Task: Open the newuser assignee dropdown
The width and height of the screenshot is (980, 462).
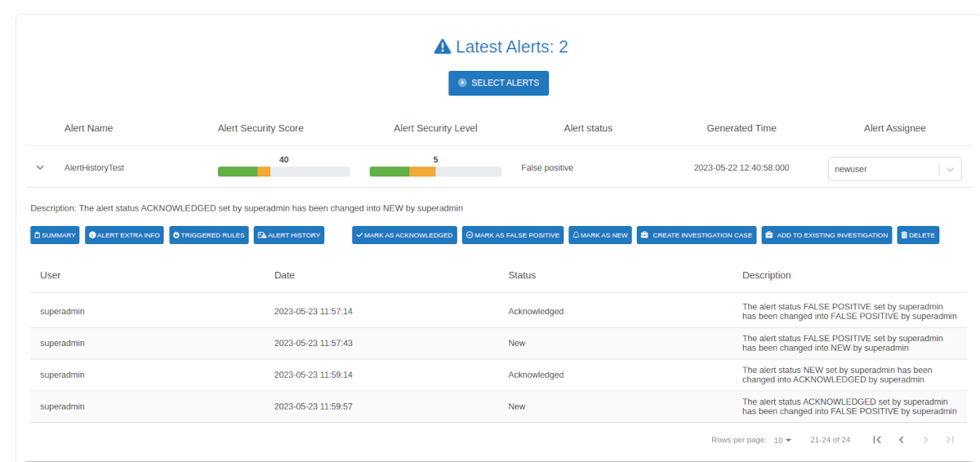Action: pyautogui.click(x=894, y=169)
